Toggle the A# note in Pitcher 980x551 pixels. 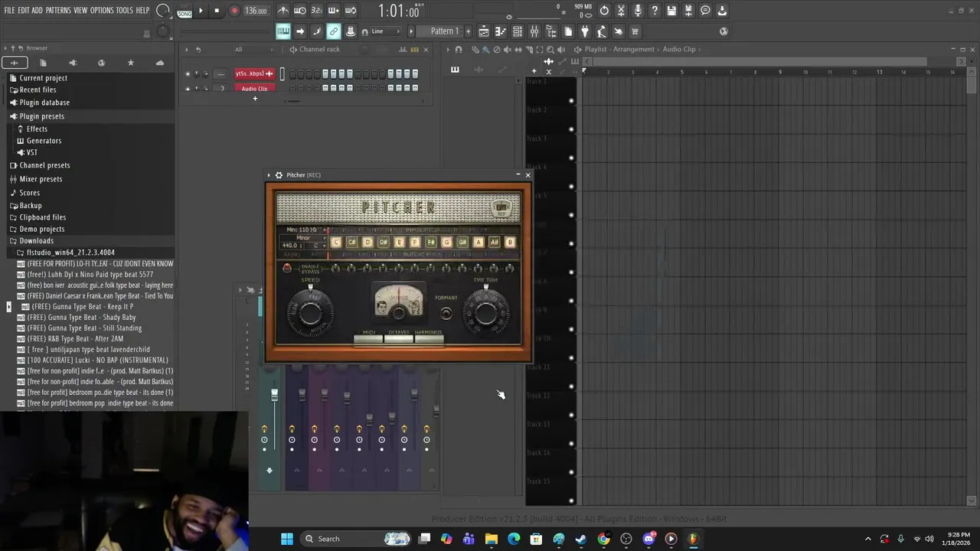click(494, 242)
